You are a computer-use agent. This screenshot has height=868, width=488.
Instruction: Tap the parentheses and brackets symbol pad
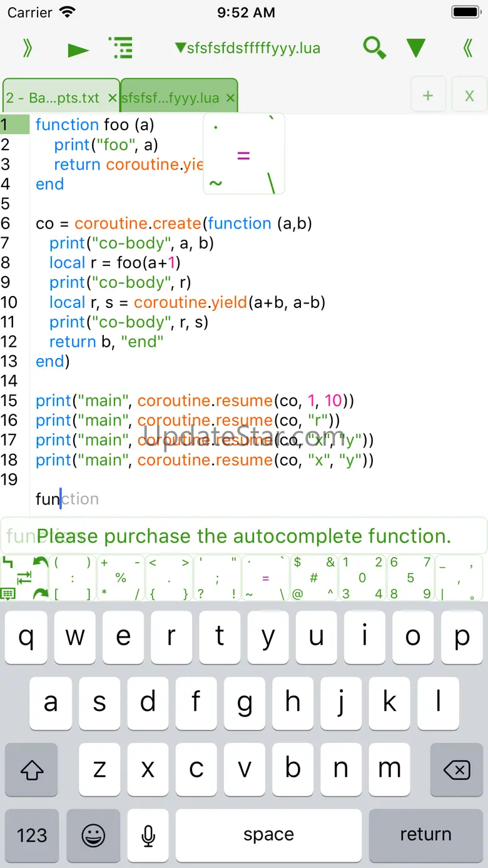pyautogui.click(x=73, y=578)
